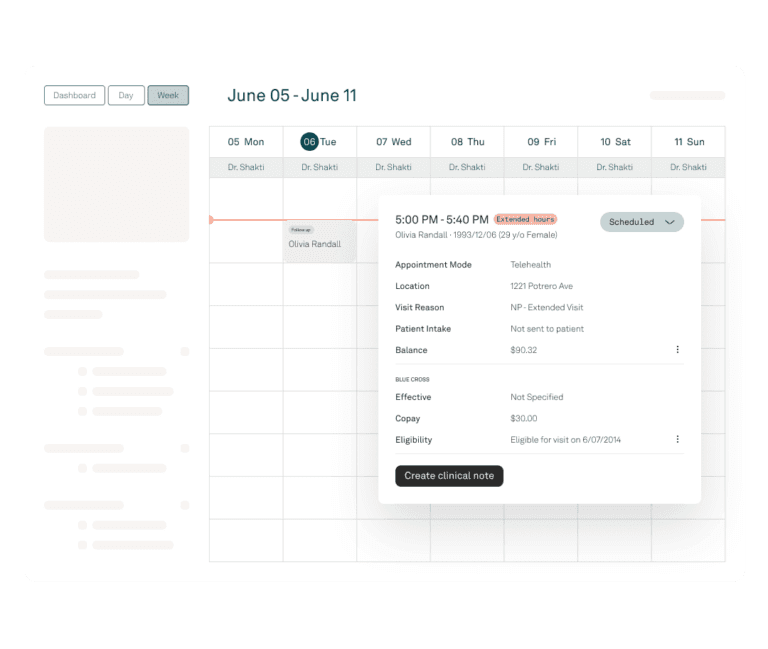Click the chevron on the Scheduled status
This screenshot has width=768, height=649.
[670, 222]
